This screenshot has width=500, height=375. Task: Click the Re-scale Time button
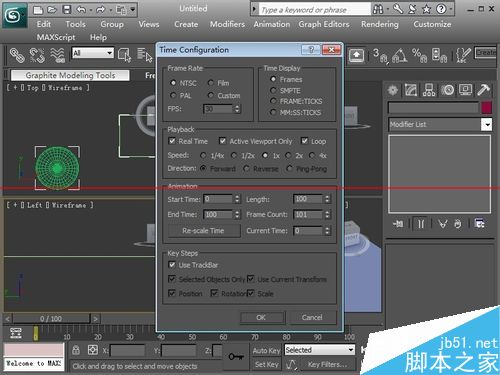click(x=203, y=231)
